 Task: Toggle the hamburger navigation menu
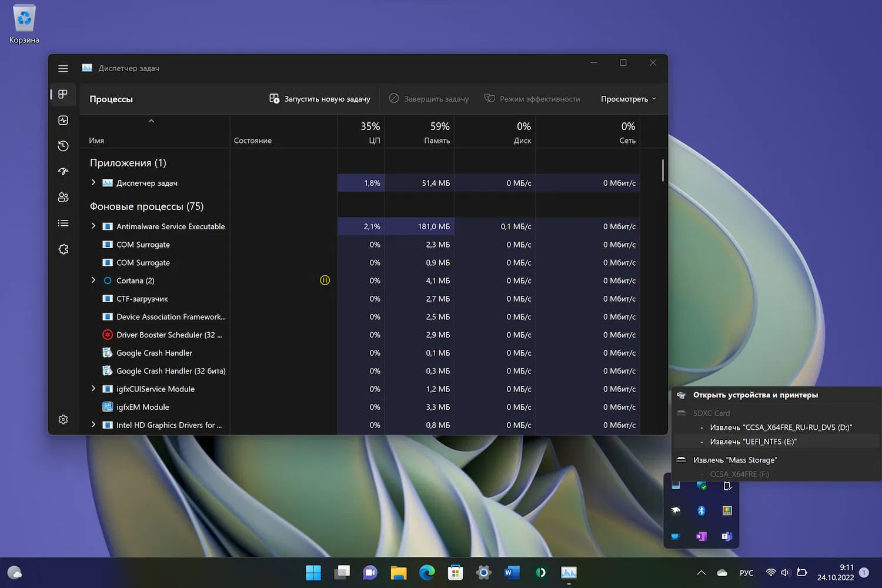[x=64, y=69]
